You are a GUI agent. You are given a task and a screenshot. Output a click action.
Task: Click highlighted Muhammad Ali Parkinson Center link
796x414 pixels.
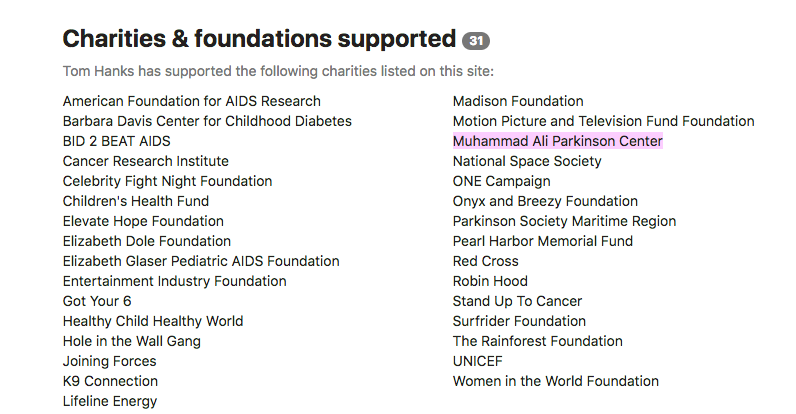tap(557, 141)
